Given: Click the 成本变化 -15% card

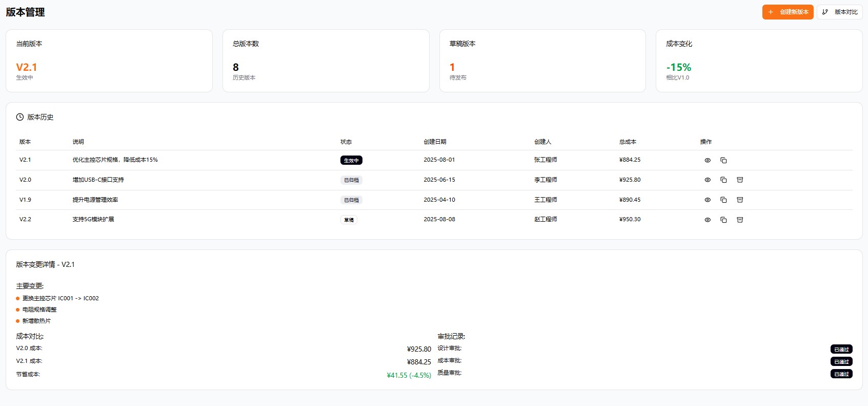Looking at the screenshot, I should (x=759, y=61).
